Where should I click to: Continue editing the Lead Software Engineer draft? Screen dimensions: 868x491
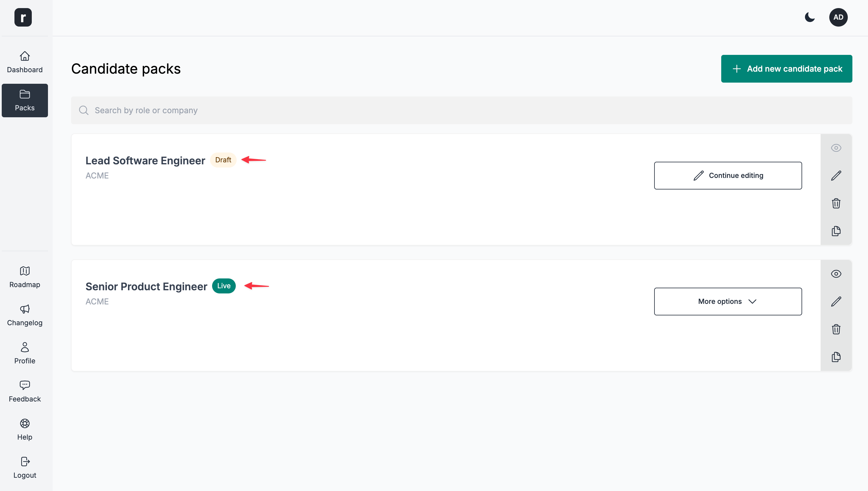[x=728, y=175]
